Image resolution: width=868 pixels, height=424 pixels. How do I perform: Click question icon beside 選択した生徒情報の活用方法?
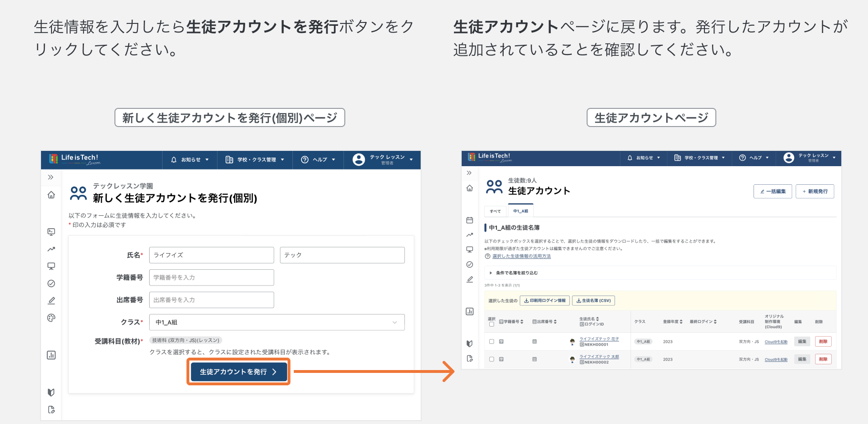coord(487,256)
